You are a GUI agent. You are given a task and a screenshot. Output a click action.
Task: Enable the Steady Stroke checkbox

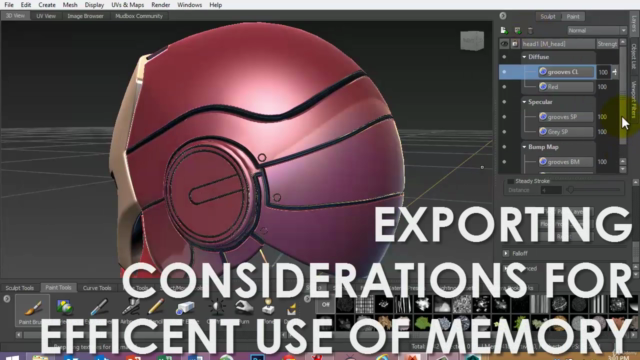coord(510,181)
